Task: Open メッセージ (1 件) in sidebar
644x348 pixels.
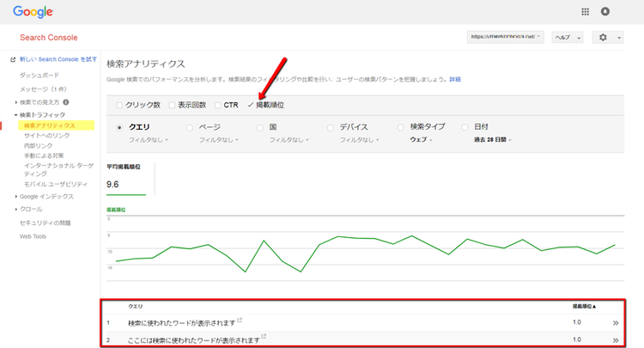Action: click(43, 89)
